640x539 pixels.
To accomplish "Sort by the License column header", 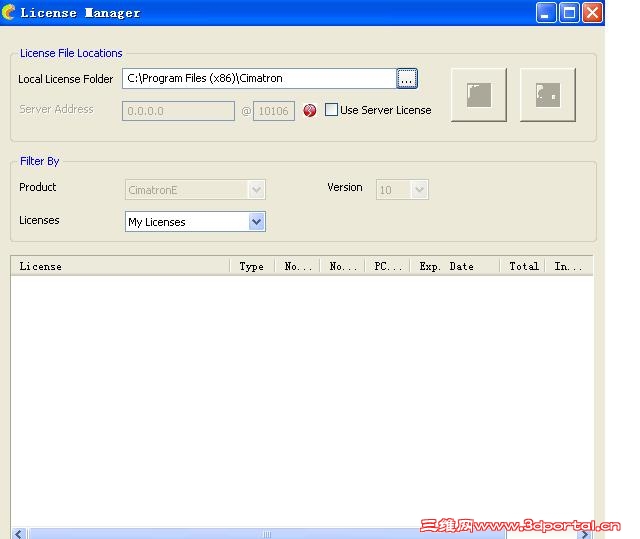I will point(120,266).
